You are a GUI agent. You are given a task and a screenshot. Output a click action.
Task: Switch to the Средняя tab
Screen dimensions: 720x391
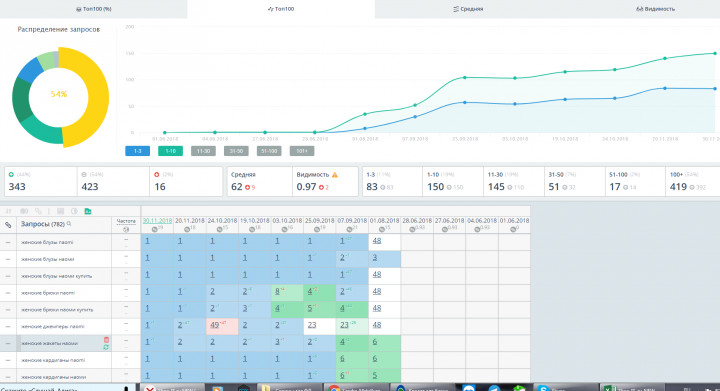click(x=468, y=9)
